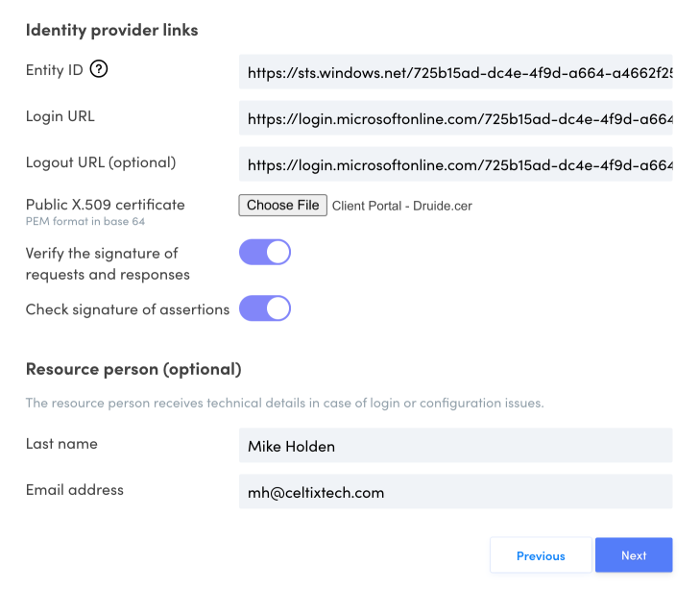Turn off Check signature of assertions switch
This screenshot has width=700, height=590.
tap(264, 308)
